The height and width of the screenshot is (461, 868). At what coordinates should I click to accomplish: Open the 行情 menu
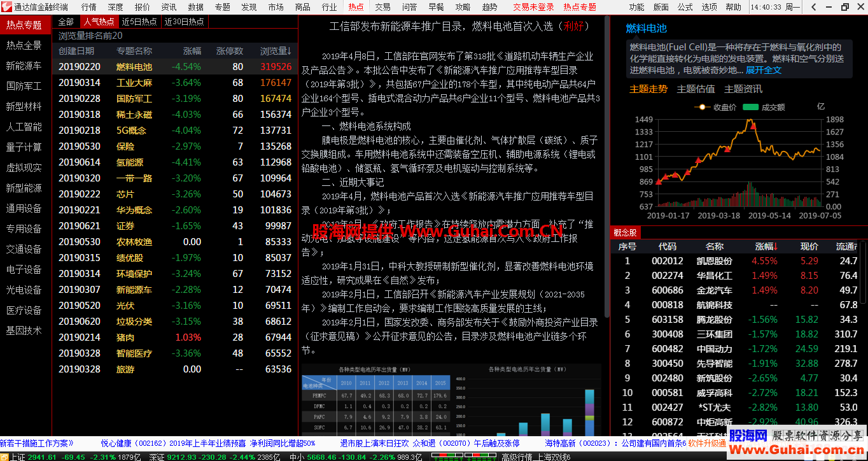click(89, 7)
